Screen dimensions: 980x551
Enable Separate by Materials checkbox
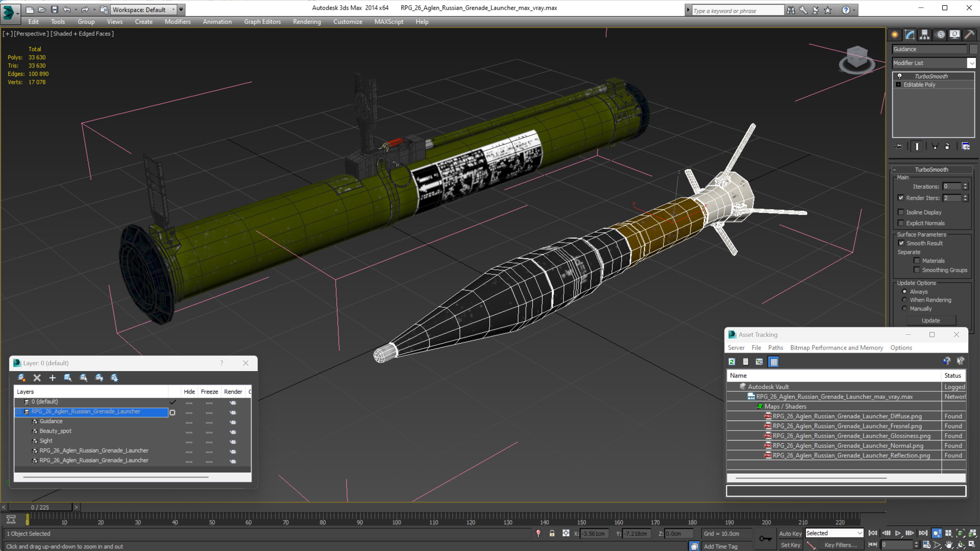coord(917,261)
